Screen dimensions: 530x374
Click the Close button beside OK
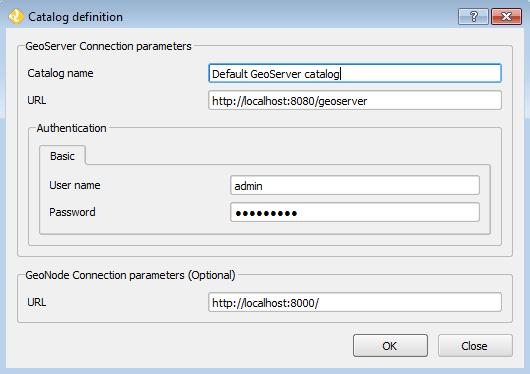coord(475,346)
